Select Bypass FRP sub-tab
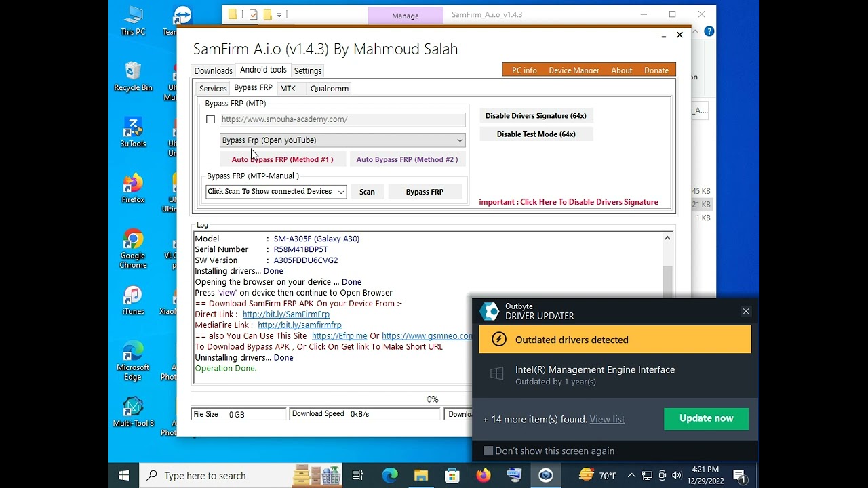This screenshot has width=868, height=488. pyautogui.click(x=253, y=88)
